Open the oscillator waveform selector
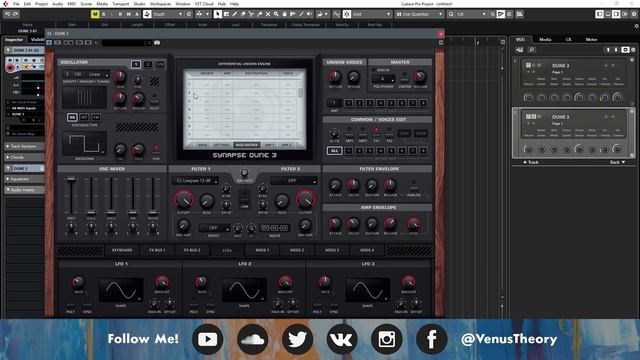The height and width of the screenshot is (360, 640). tap(84, 144)
